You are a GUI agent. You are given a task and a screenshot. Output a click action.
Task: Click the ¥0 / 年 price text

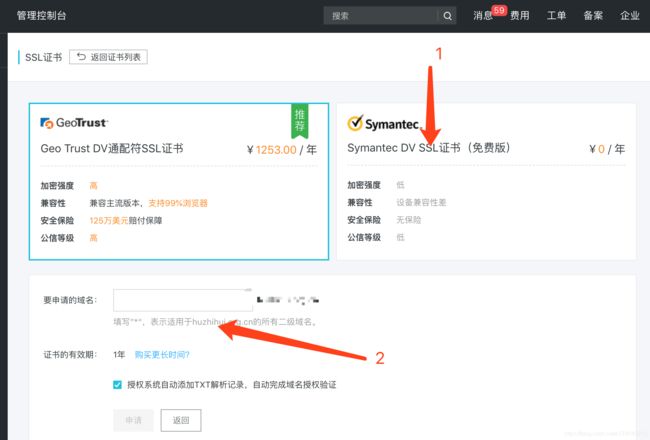pos(607,149)
